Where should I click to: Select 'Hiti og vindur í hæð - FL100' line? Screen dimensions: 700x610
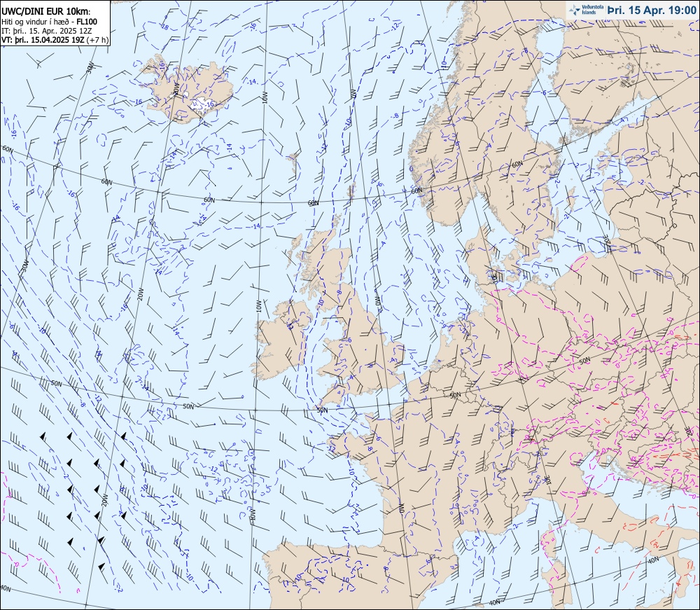(x=49, y=22)
